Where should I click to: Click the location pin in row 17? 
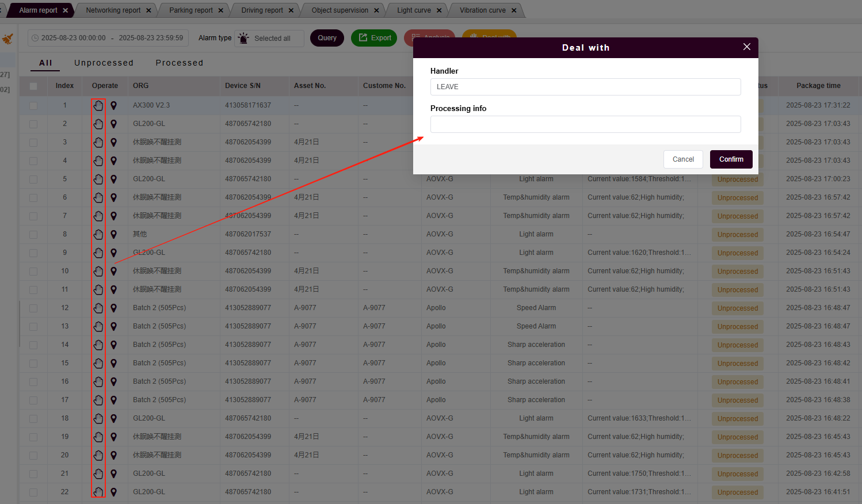coord(114,400)
